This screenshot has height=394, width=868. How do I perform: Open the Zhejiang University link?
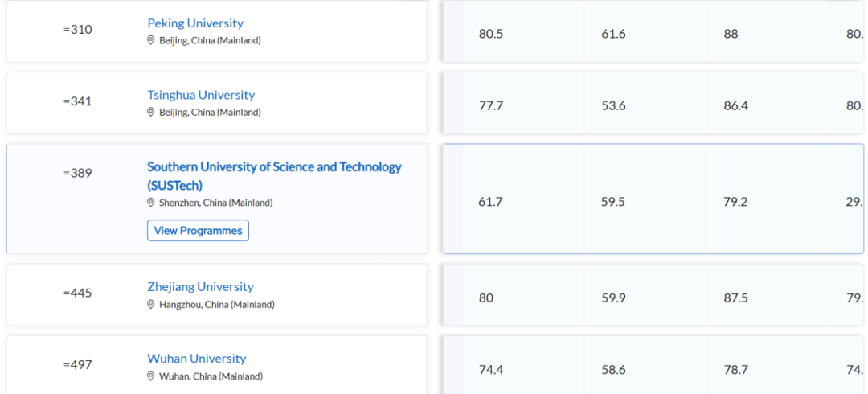point(200,286)
